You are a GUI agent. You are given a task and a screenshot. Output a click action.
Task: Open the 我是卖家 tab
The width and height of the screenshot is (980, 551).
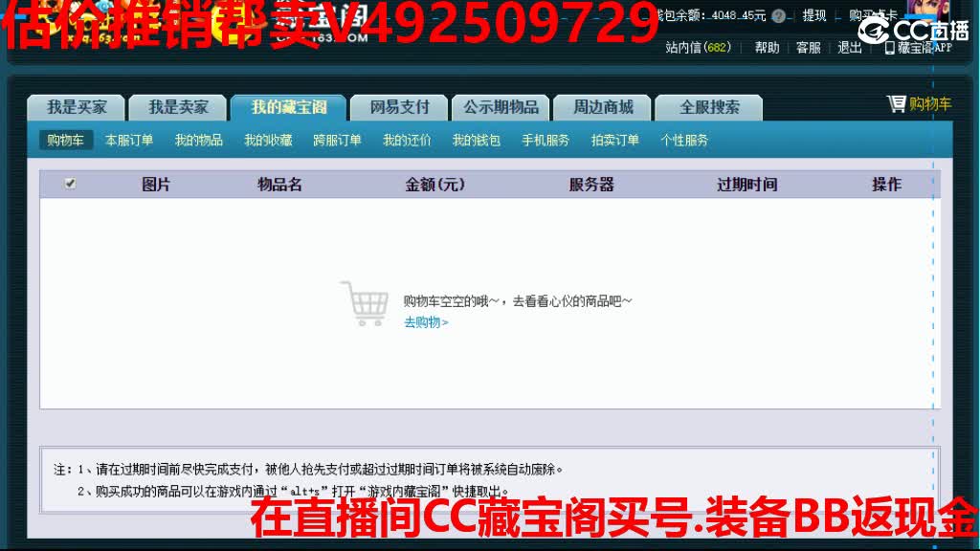click(178, 107)
